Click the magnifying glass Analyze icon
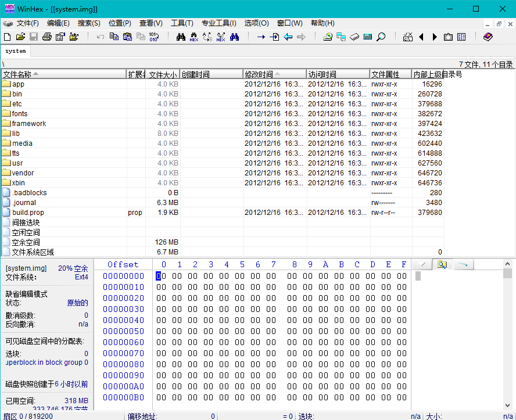The height and width of the screenshot is (420, 516). click(381, 37)
